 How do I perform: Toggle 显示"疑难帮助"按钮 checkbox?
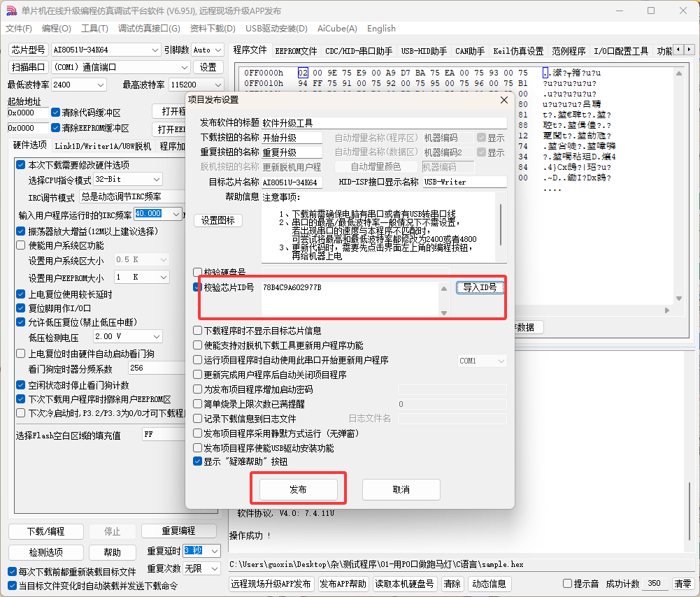click(x=197, y=461)
